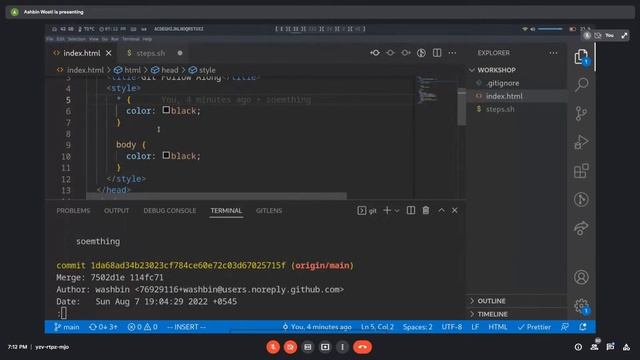Open the status bar notifications bell

click(x=583, y=327)
